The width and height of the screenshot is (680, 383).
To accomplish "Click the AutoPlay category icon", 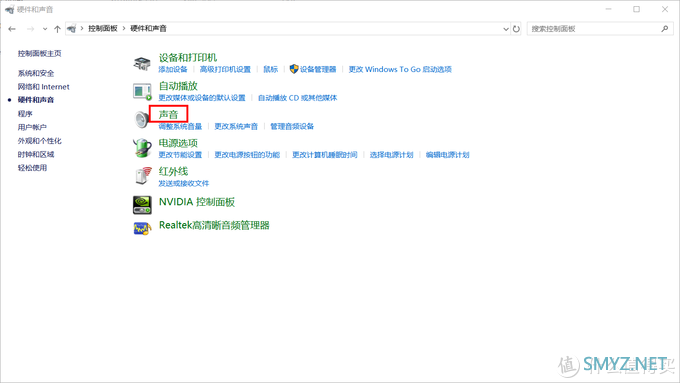I will [x=142, y=92].
